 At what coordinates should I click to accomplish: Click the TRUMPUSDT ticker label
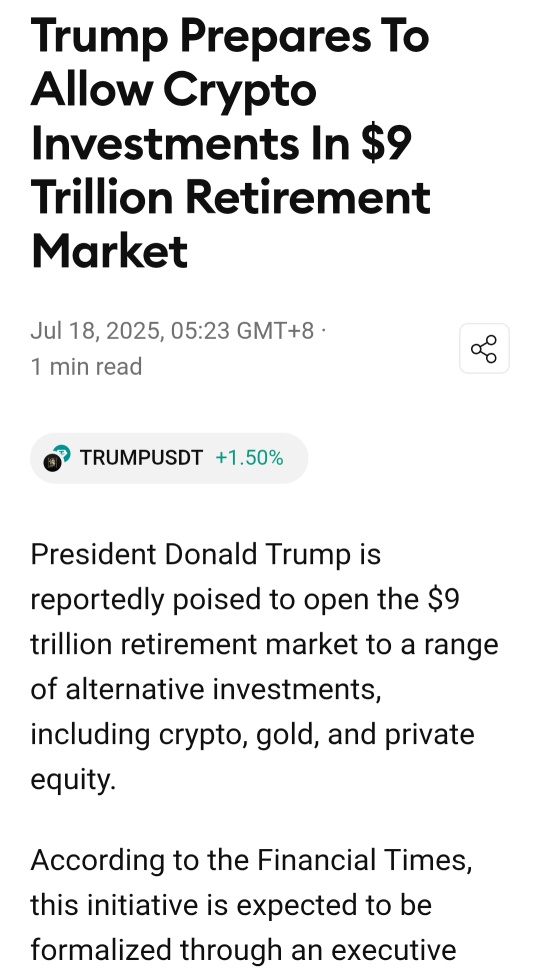(x=141, y=458)
